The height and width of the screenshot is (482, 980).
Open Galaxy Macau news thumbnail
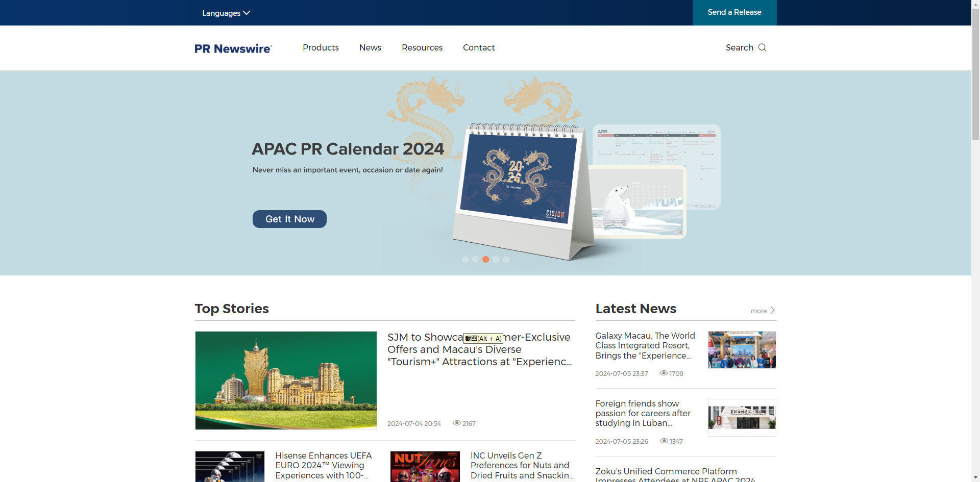tap(742, 350)
